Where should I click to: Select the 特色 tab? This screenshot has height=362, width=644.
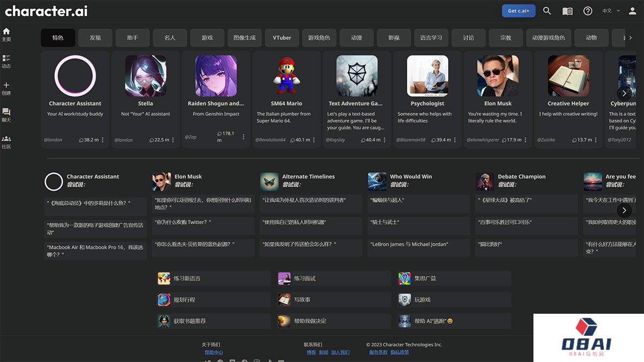(58, 38)
